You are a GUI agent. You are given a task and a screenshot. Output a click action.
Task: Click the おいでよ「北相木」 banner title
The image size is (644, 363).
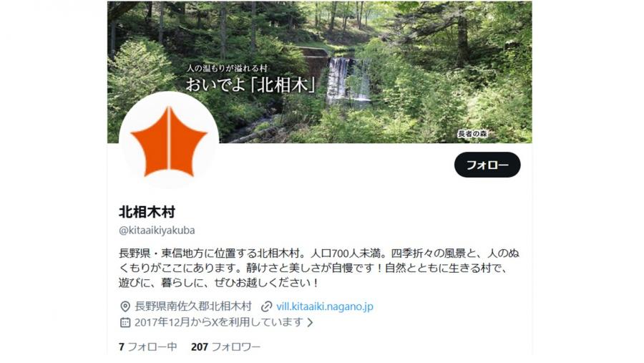251,84
